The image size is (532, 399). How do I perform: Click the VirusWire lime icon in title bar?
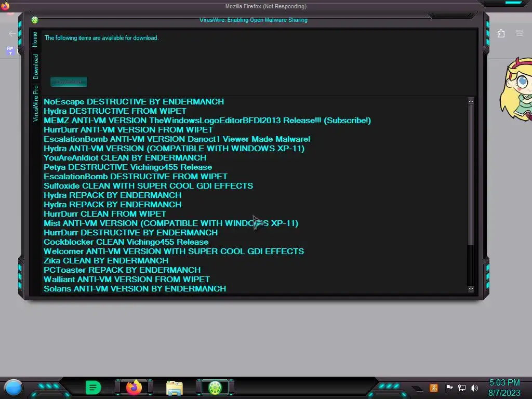pos(35,20)
